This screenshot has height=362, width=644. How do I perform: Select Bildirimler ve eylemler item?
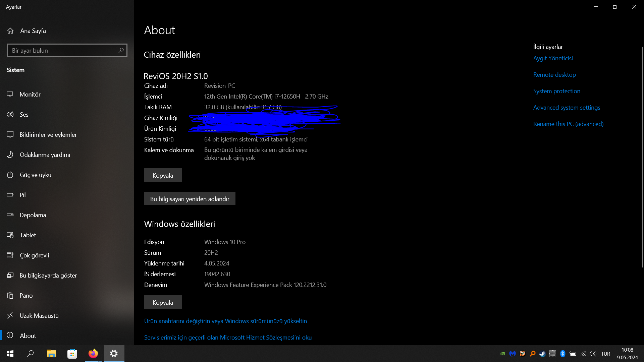[x=48, y=135]
